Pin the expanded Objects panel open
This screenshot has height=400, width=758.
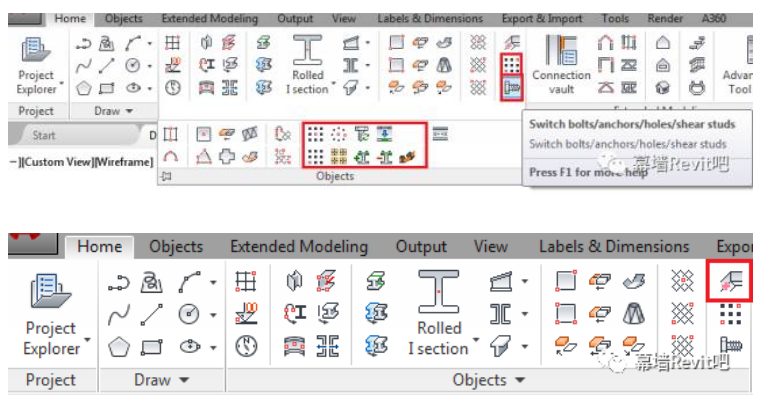(167, 177)
